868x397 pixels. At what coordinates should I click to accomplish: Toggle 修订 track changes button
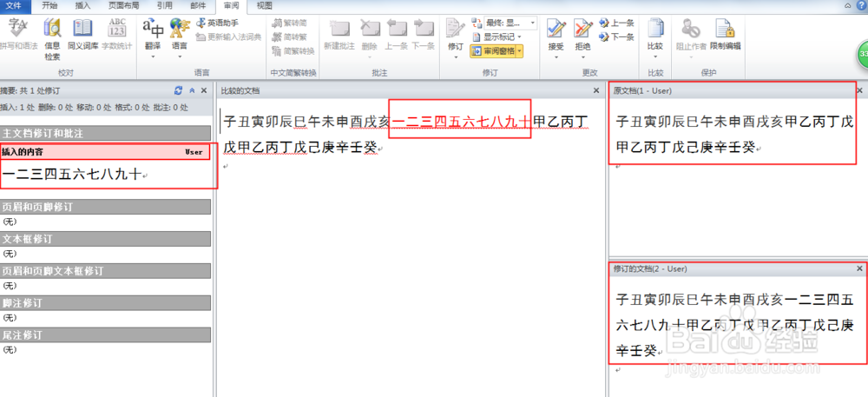(x=456, y=30)
